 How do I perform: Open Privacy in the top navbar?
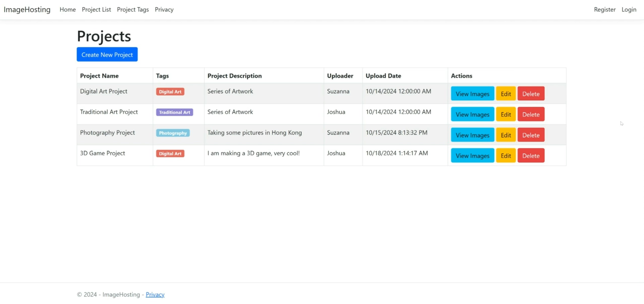[164, 10]
